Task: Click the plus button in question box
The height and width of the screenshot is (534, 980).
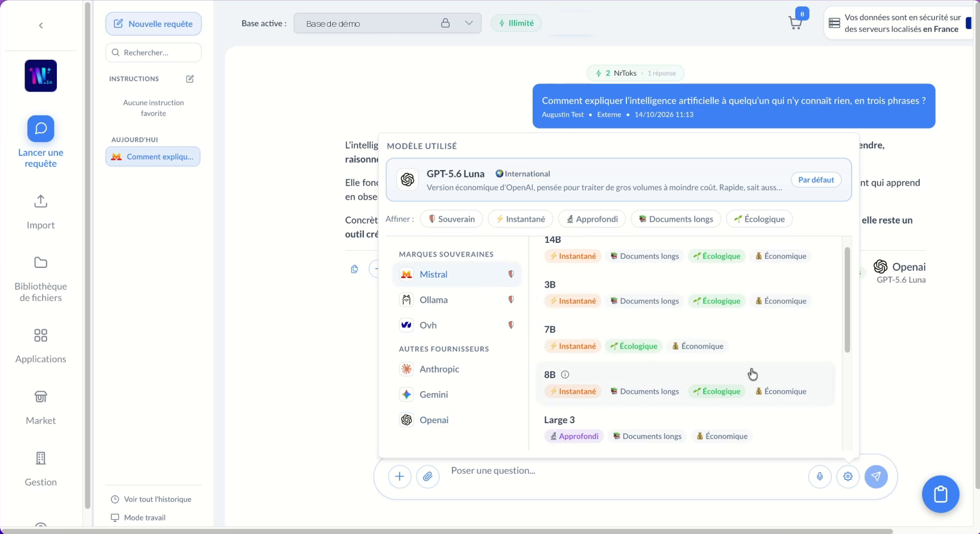Action: [400, 477]
